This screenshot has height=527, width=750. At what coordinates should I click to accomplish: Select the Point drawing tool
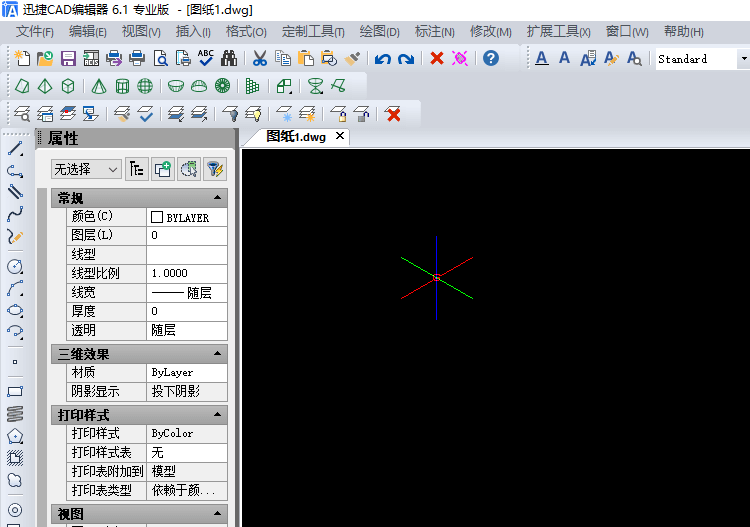[15, 362]
